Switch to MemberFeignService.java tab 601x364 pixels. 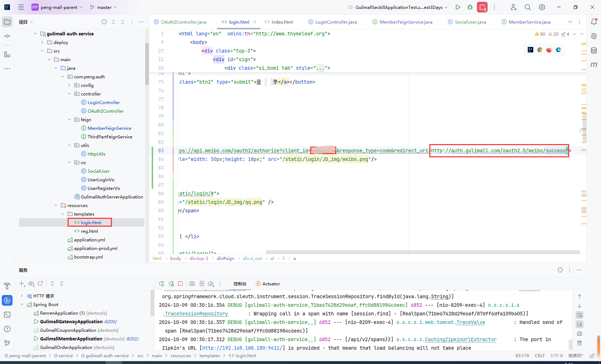402,22
